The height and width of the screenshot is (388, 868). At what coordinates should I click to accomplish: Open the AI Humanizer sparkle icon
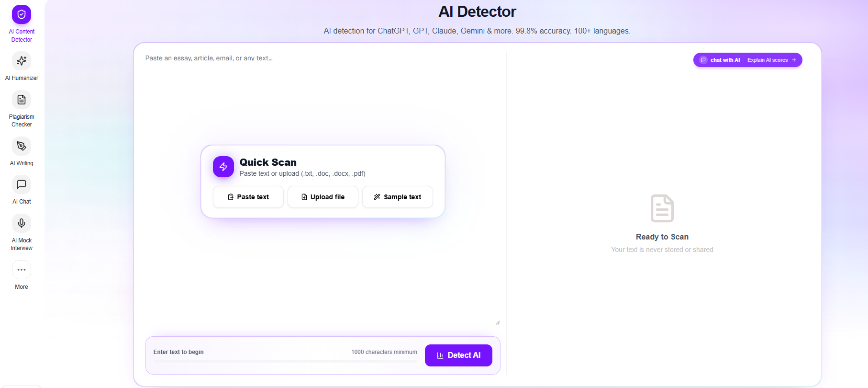tap(22, 61)
